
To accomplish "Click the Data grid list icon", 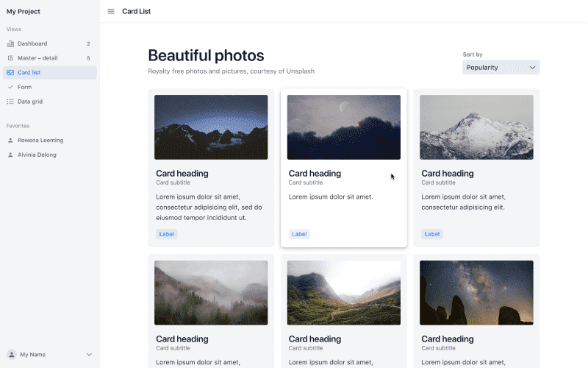I will pyautogui.click(x=10, y=102).
